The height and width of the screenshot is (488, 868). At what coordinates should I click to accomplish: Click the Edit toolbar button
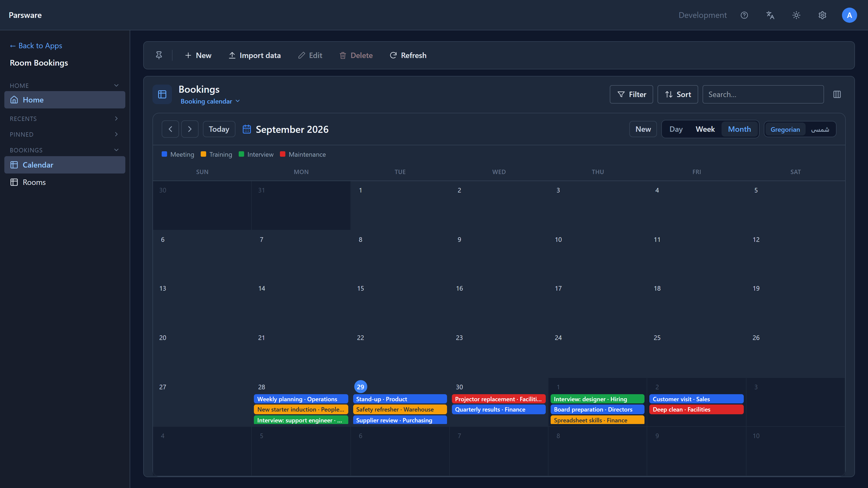click(x=310, y=55)
